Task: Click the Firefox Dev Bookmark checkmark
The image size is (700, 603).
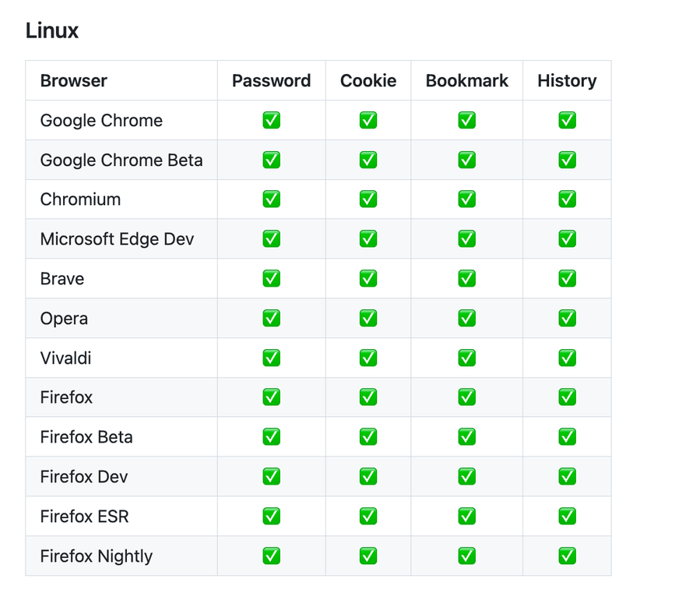Action: pos(467,477)
